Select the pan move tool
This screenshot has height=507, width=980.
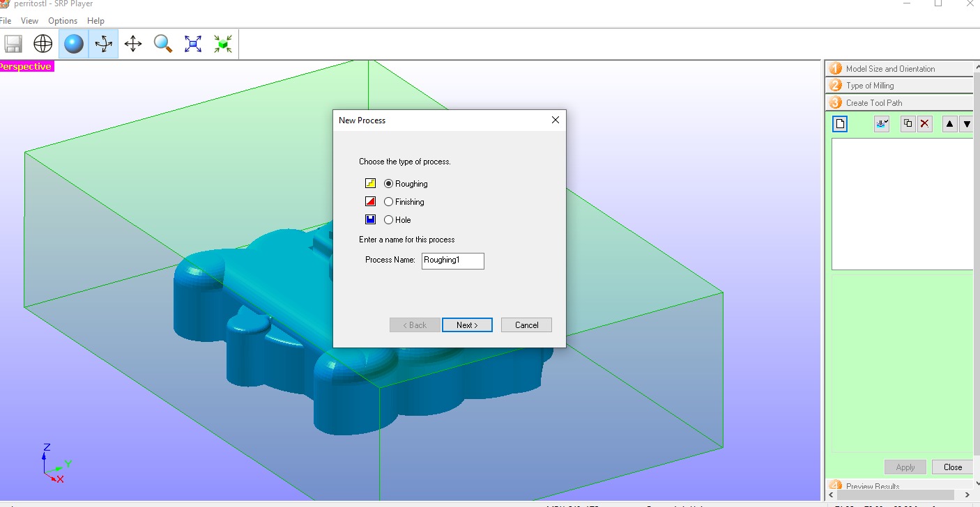pos(133,44)
